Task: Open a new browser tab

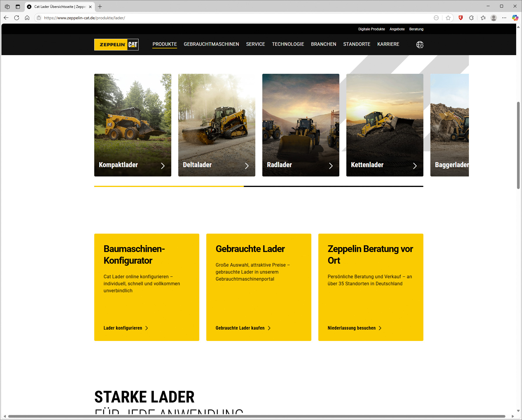Action: point(100,6)
